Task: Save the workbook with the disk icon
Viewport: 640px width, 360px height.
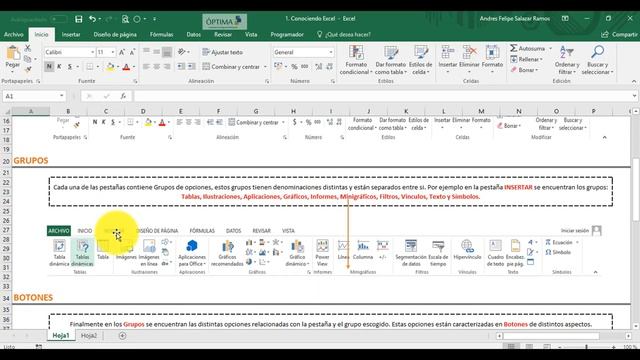Action: tap(79, 19)
